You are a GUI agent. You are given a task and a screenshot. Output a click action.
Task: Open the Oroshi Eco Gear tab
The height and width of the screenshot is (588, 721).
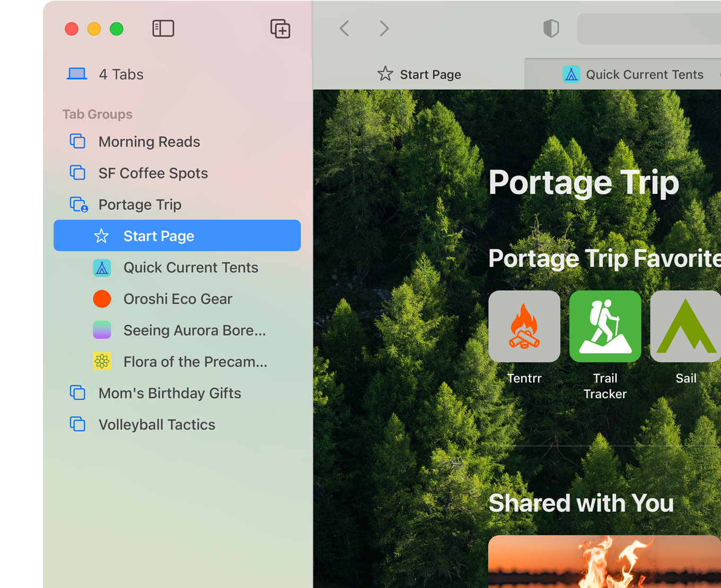tap(178, 299)
